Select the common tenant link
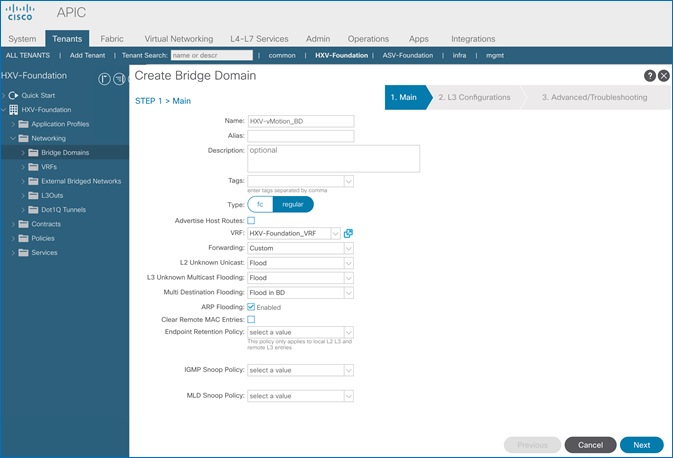The width and height of the screenshot is (673, 458). pyautogui.click(x=282, y=55)
